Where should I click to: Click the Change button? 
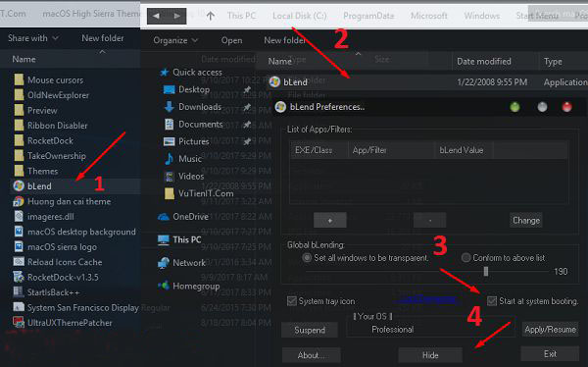[526, 220]
